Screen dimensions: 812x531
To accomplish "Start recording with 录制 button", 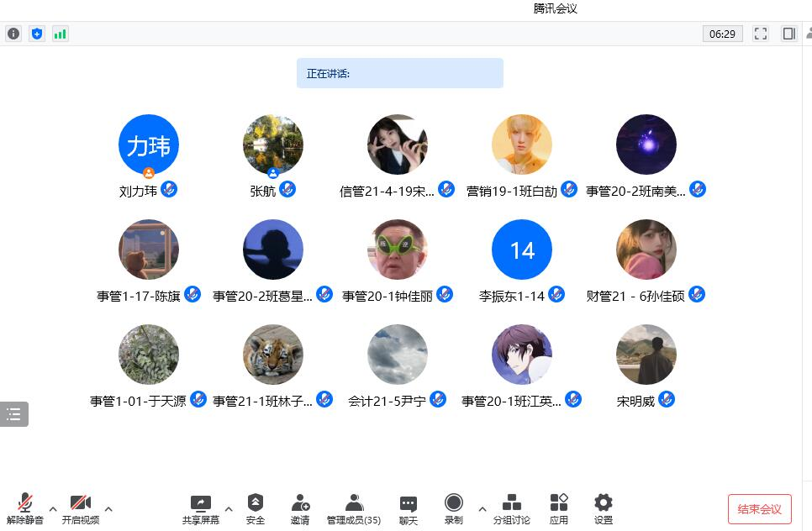I will pos(454,509).
